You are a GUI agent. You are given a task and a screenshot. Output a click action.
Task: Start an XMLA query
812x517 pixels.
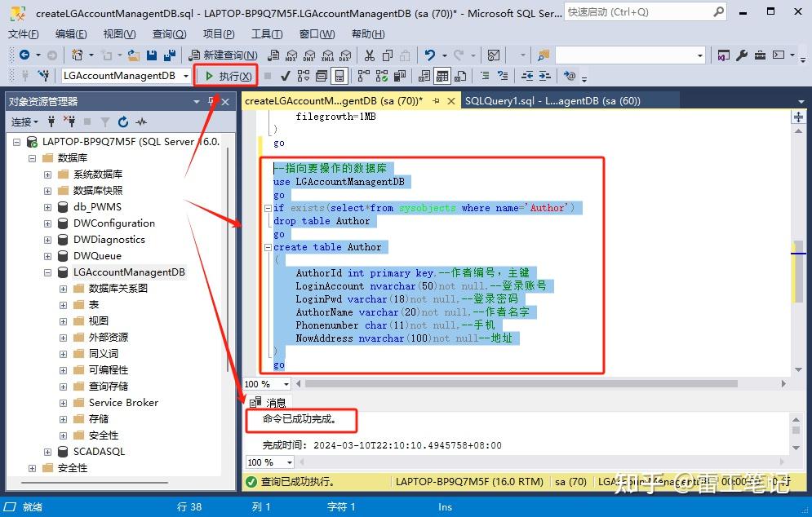pyautogui.click(x=328, y=55)
